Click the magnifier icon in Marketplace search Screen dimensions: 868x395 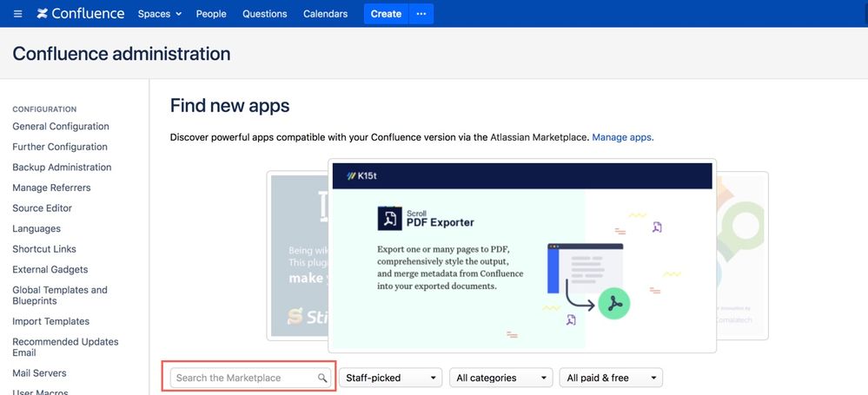coord(322,378)
